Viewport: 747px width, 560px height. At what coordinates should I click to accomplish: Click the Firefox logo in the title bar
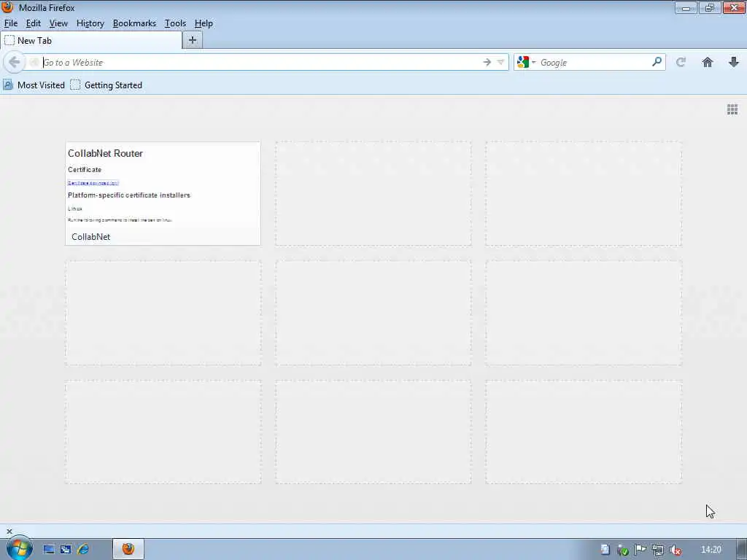(x=7, y=7)
